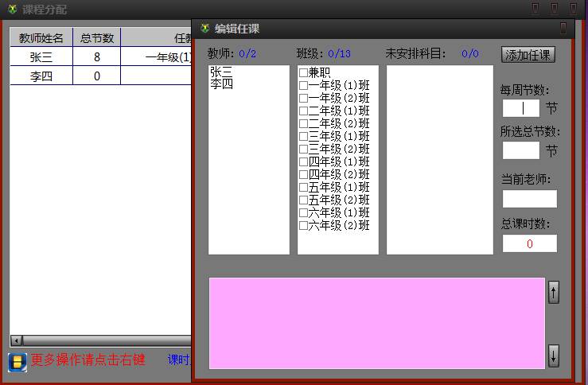
Task: Click the 未安排科目 count label 0/0
Action: point(470,53)
